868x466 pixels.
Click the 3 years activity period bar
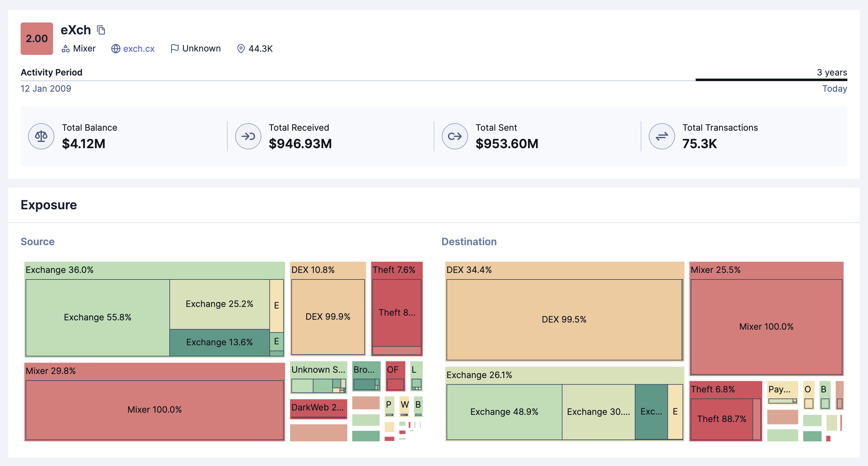tap(771, 80)
